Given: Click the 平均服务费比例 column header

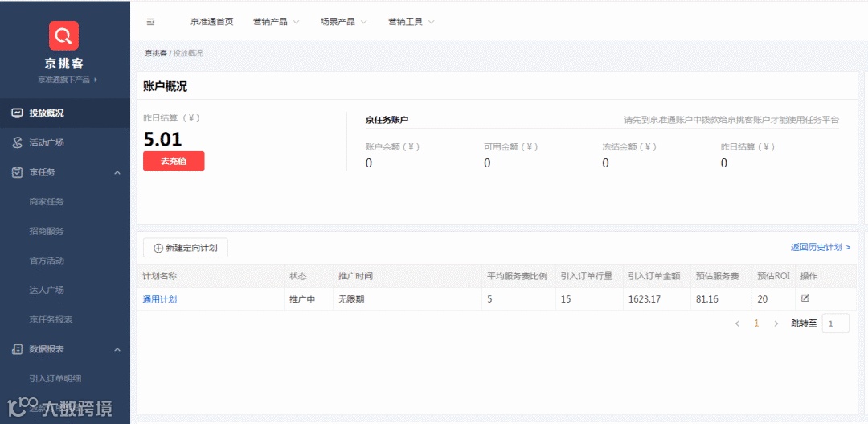Looking at the screenshot, I should click(x=517, y=276).
